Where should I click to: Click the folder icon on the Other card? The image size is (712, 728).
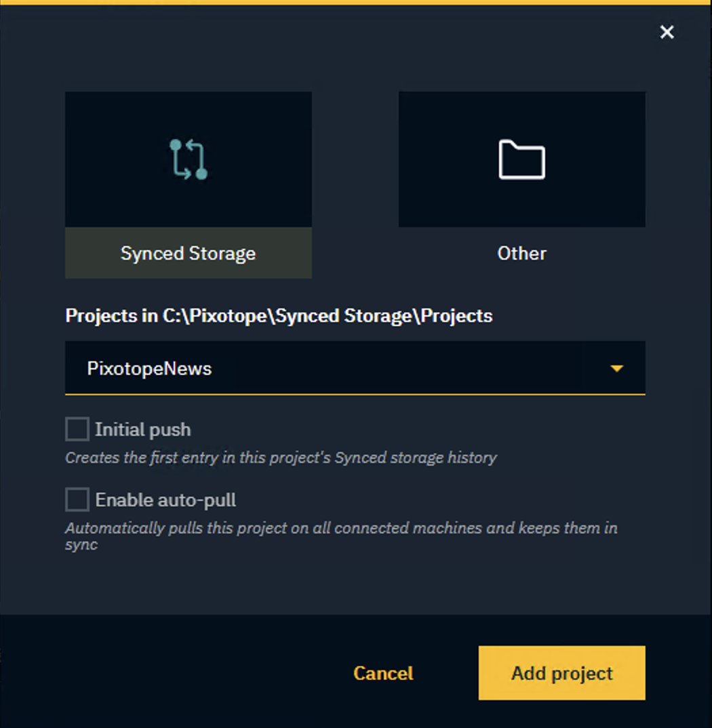(522, 159)
